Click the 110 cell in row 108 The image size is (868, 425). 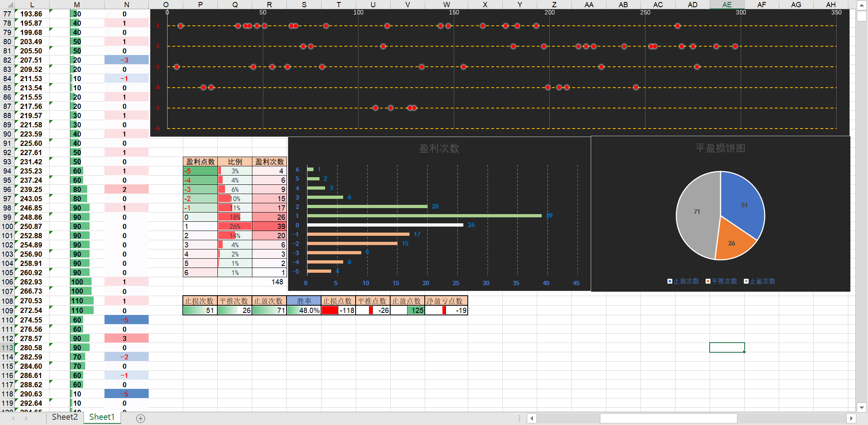click(77, 301)
